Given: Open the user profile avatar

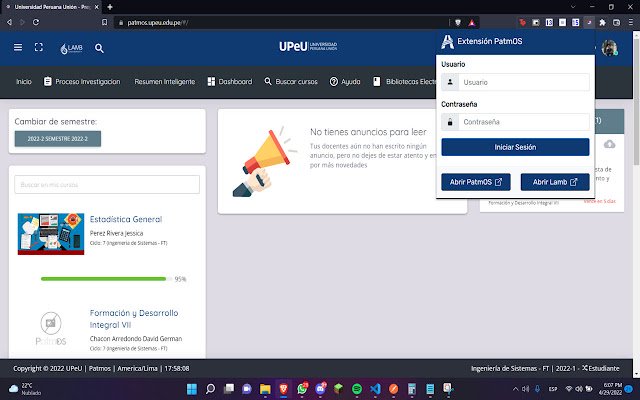Looking at the screenshot, I should point(609,48).
